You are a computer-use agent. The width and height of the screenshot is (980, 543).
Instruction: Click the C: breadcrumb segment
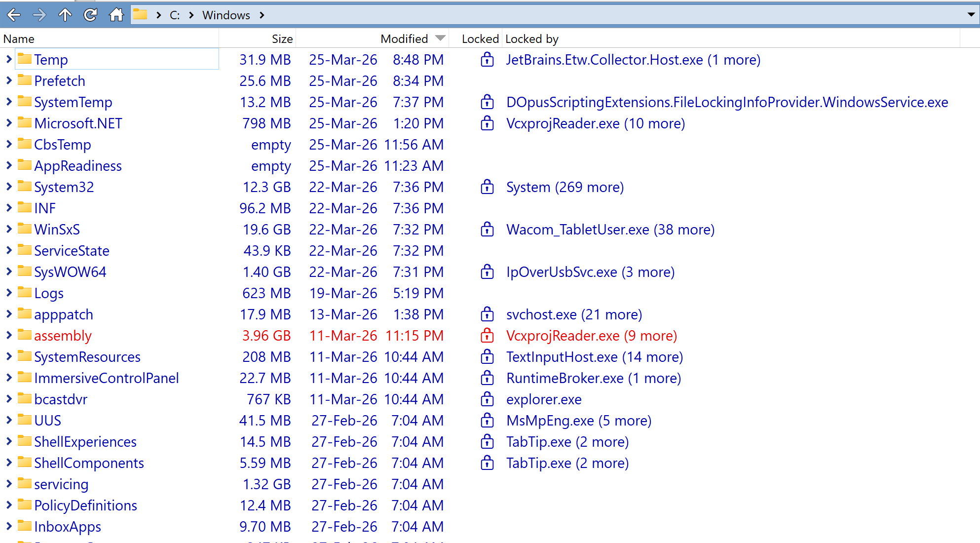tap(175, 15)
